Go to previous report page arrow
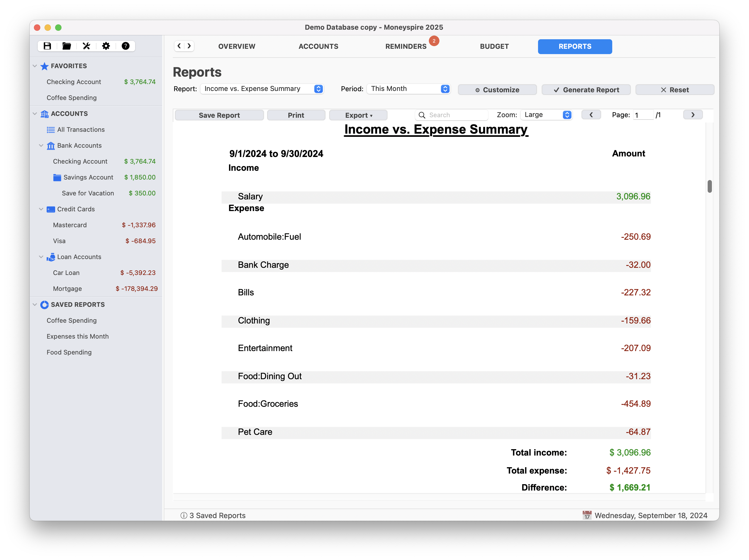The width and height of the screenshot is (749, 560). pyautogui.click(x=591, y=115)
